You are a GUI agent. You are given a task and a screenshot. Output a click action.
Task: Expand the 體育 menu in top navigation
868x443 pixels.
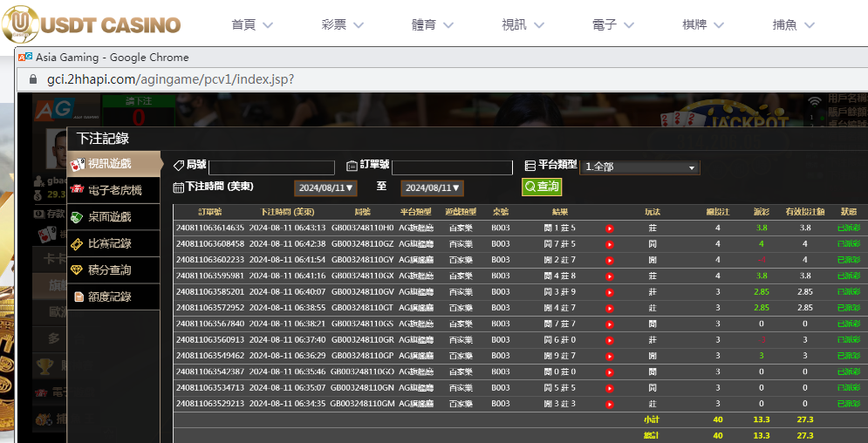click(434, 24)
